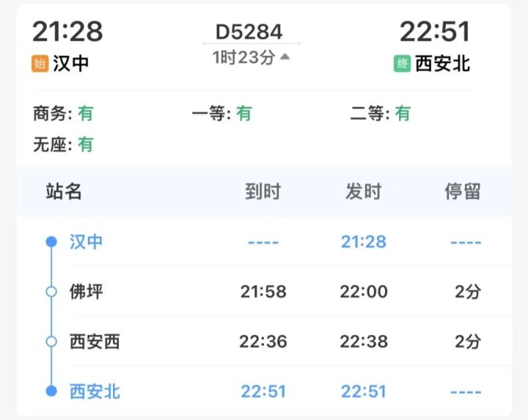
Task: Click the 佛坪 timeline circle marker
Action: [x=51, y=292]
